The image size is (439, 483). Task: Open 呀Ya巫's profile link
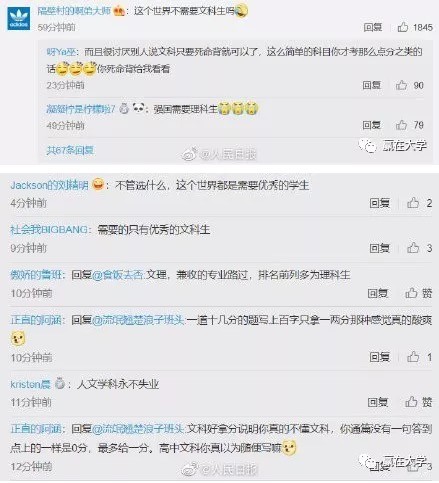pos(61,52)
